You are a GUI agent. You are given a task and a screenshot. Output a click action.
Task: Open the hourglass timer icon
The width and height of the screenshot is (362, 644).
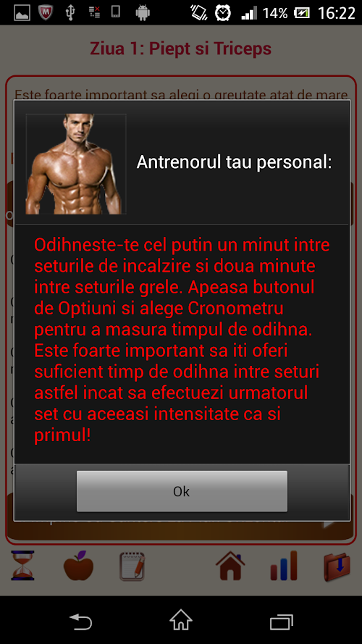click(23, 566)
